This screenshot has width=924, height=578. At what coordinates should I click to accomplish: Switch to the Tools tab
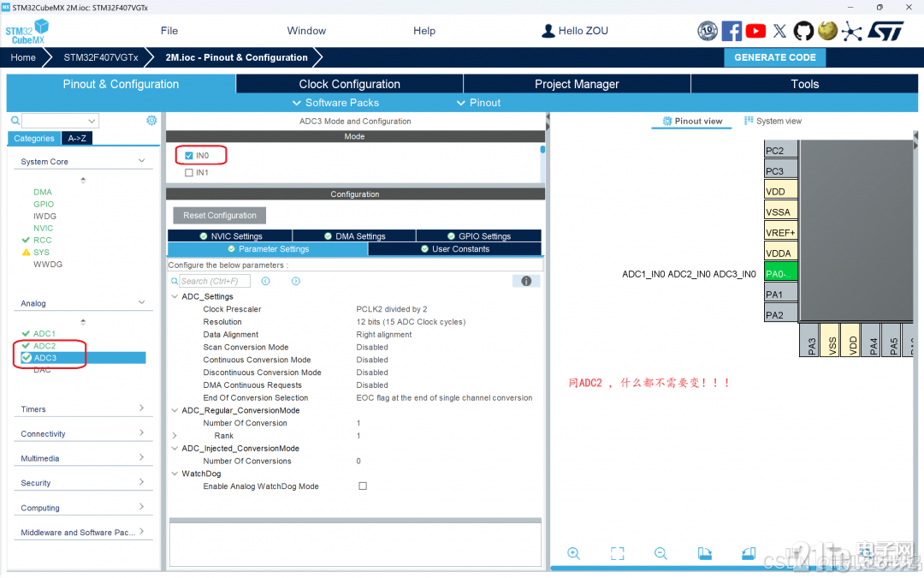(805, 84)
